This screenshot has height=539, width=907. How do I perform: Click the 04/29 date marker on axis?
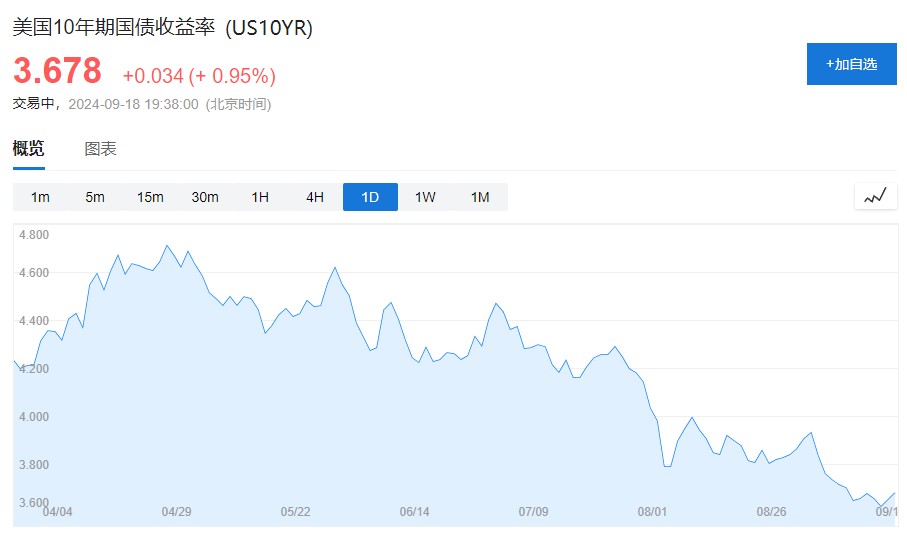pos(176,512)
